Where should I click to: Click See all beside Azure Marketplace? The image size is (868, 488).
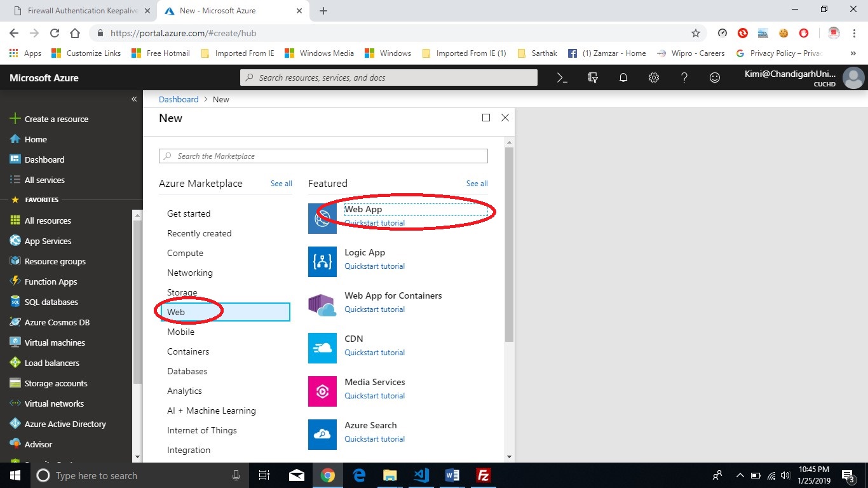281,184
